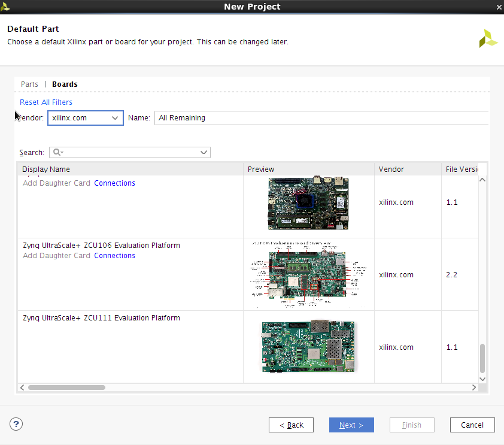Click Reset All Filters link
The image size is (504, 445).
coord(46,102)
